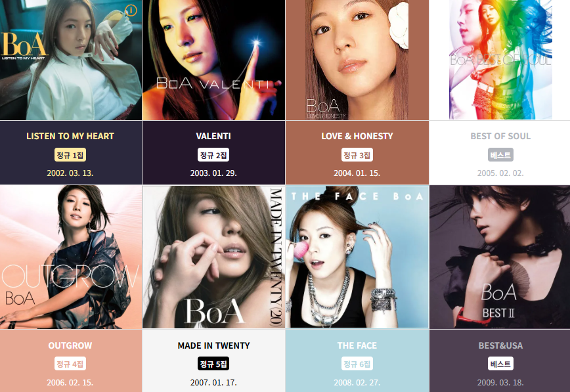
Task: Select the 베스트 badge under Best of Soul
Action: (500, 155)
